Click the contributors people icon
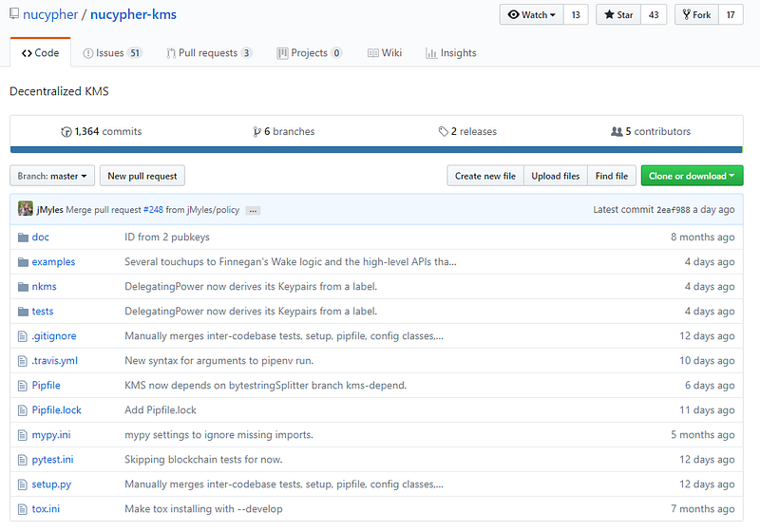Image resolution: width=760 pixels, height=532 pixels. (616, 131)
